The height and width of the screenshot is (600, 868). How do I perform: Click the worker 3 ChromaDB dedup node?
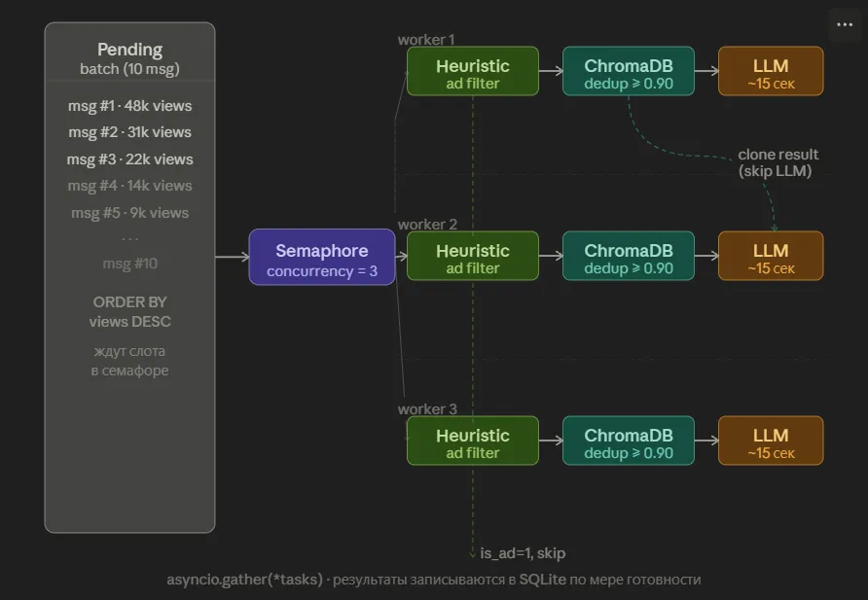pyautogui.click(x=629, y=441)
